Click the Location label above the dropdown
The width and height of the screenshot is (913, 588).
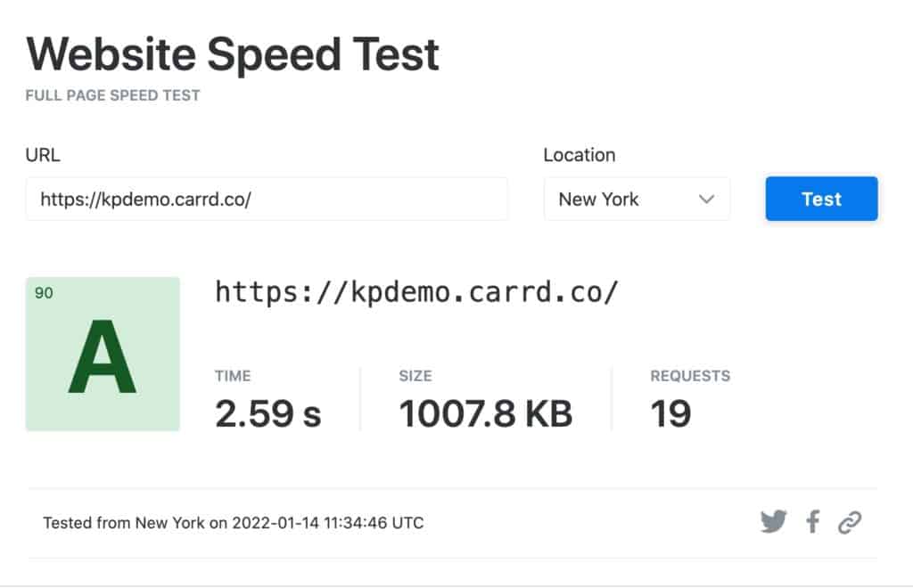coord(579,155)
